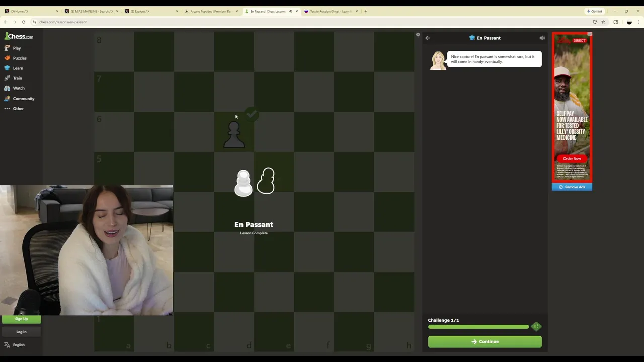Open the browser profile avatar
Screen dimensions: 644x362
point(629,22)
